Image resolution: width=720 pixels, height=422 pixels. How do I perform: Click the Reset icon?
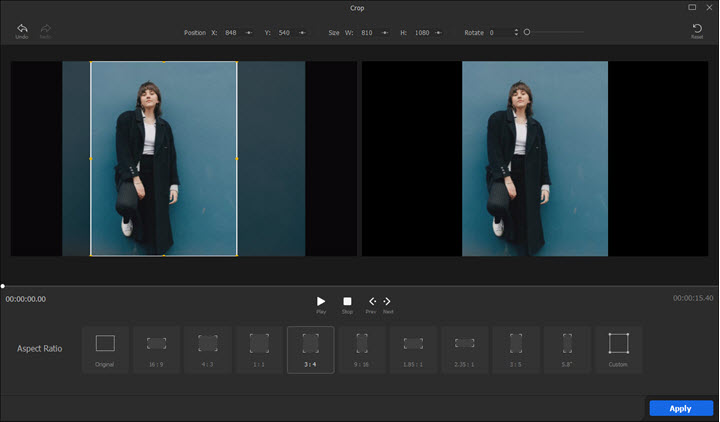coord(697,28)
